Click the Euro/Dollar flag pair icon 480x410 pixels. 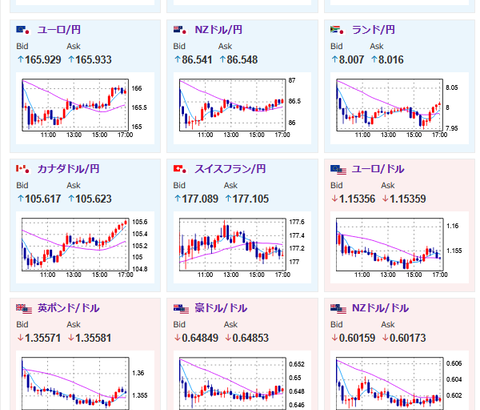point(338,170)
